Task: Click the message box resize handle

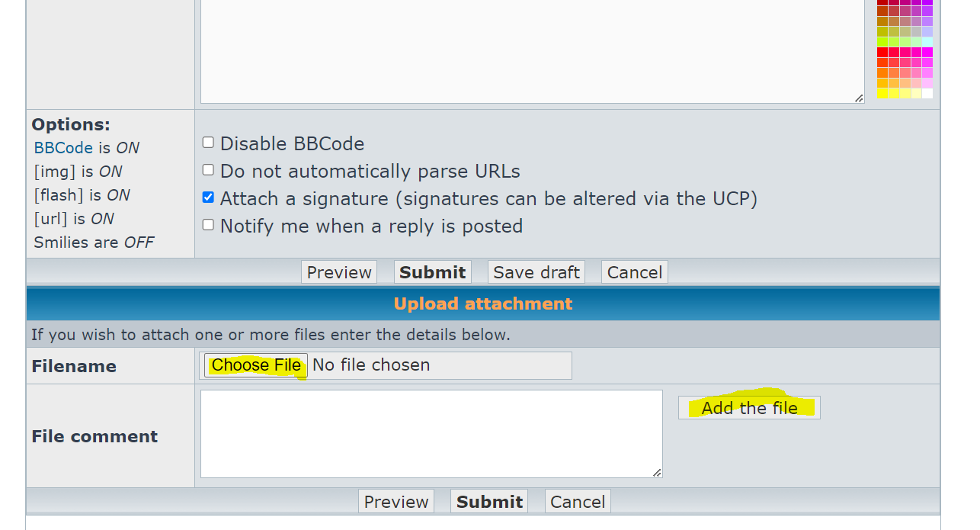Action: [859, 98]
